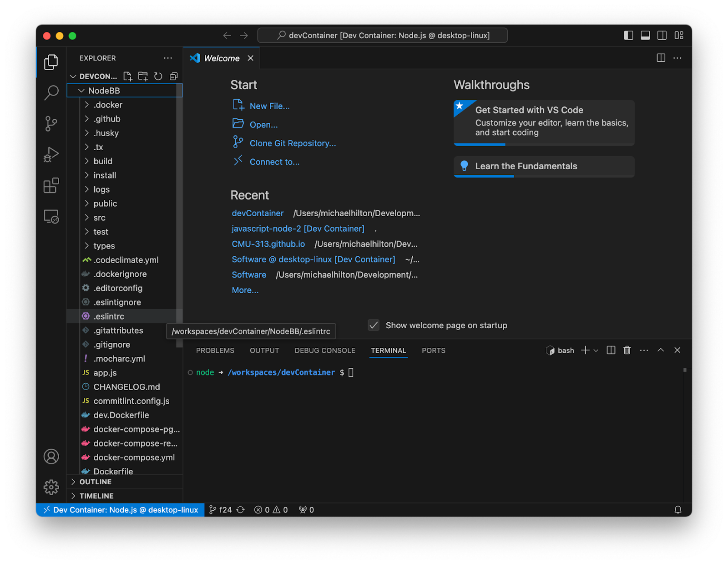The image size is (728, 564).
Task: Toggle secondary side bar layout icon
Action: tap(662, 36)
